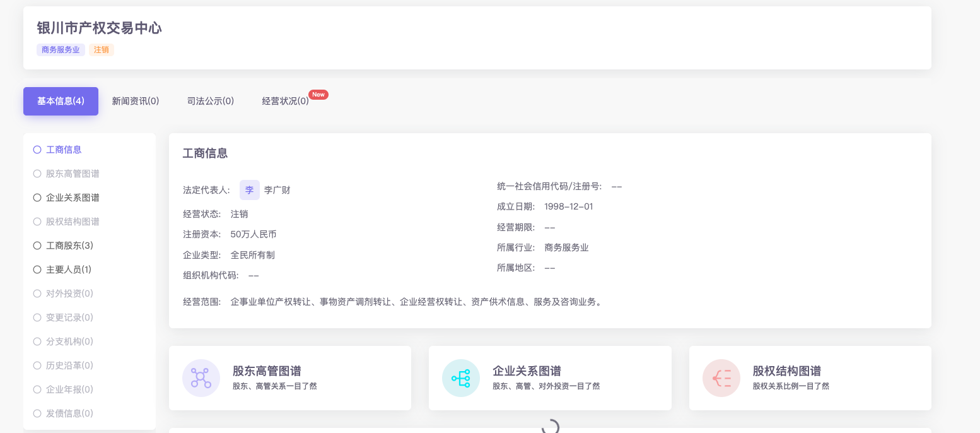The height and width of the screenshot is (433, 980).
Task: Click the 注册资本 value 50万人民币
Action: point(254,234)
